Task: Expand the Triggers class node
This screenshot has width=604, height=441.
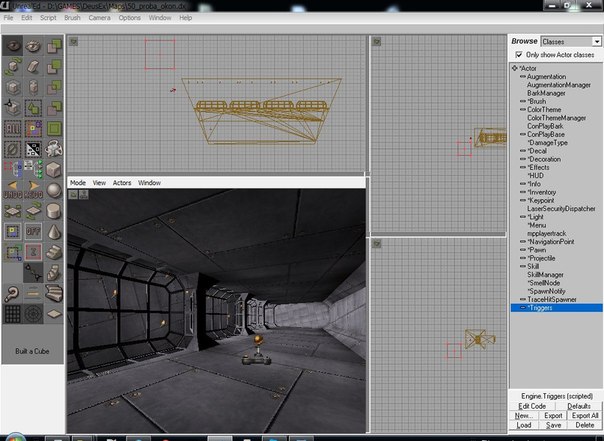Action: pos(523,308)
